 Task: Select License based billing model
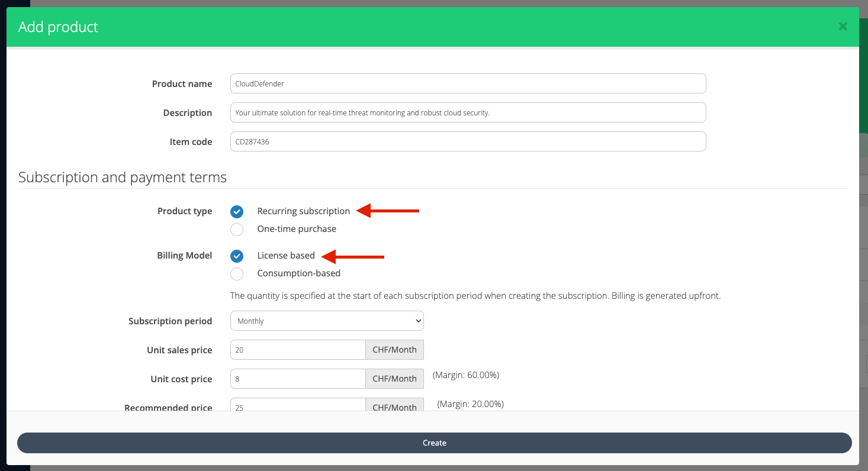[x=237, y=256]
